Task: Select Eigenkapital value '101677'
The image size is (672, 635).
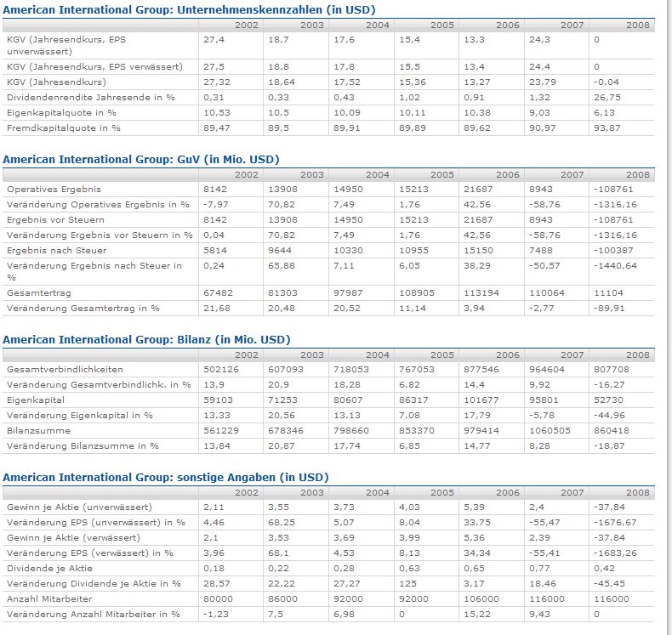Action: point(481,400)
